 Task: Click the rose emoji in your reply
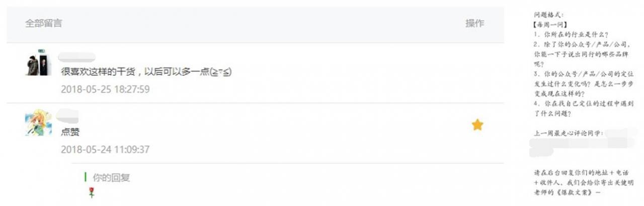pos(92,192)
